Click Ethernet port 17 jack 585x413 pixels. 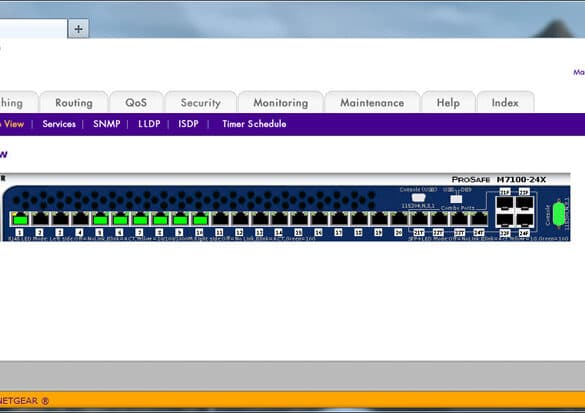click(x=339, y=219)
